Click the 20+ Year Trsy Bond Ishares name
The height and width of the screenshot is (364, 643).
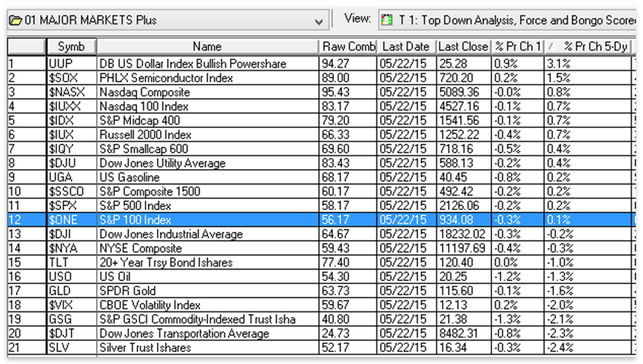165,263
